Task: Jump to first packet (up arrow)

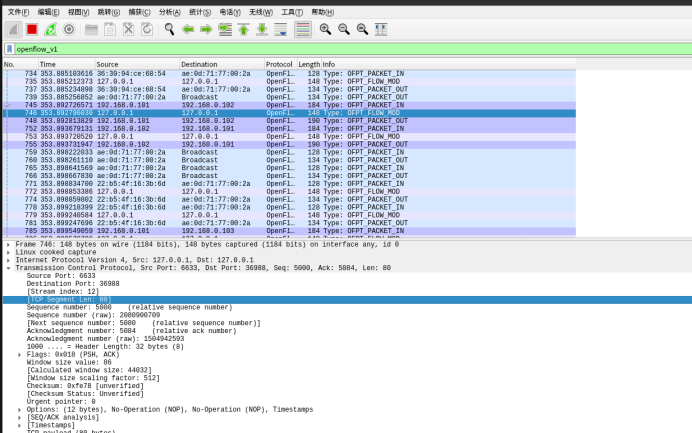Action: 244,30
